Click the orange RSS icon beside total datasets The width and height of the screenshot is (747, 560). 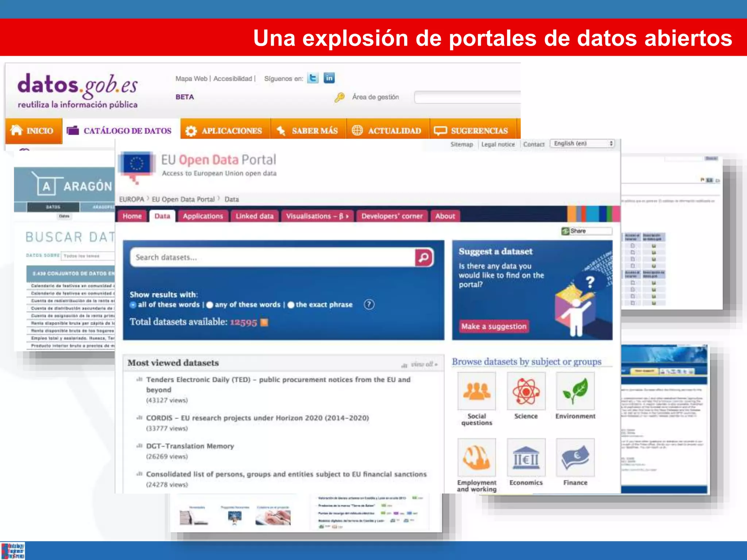point(264,322)
